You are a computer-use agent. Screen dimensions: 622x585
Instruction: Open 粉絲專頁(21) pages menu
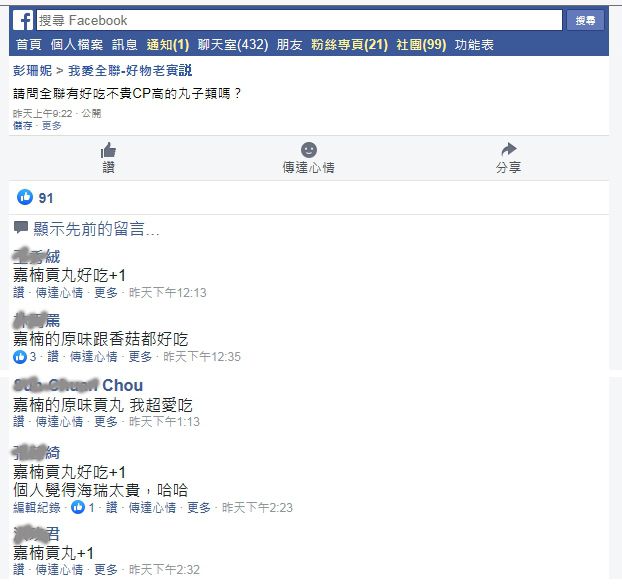349,44
